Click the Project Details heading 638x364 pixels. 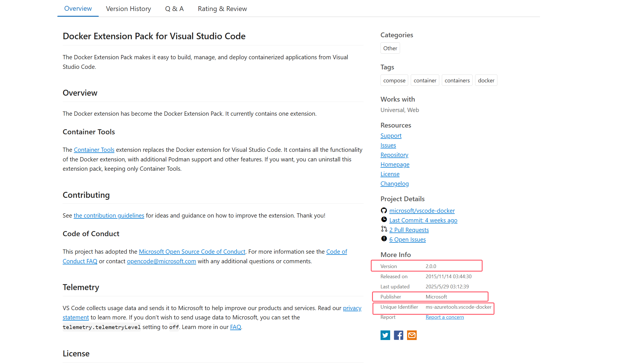pos(403,199)
